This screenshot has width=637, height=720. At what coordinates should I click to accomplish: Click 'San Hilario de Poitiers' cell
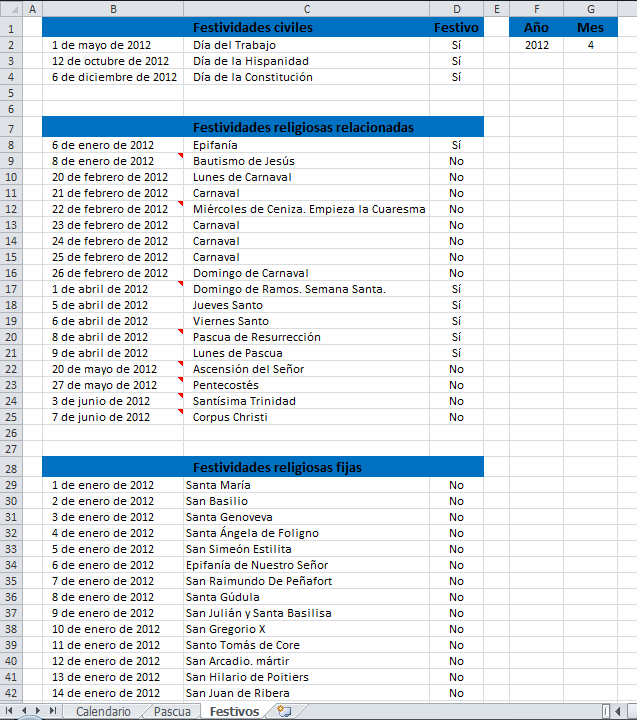(x=307, y=677)
